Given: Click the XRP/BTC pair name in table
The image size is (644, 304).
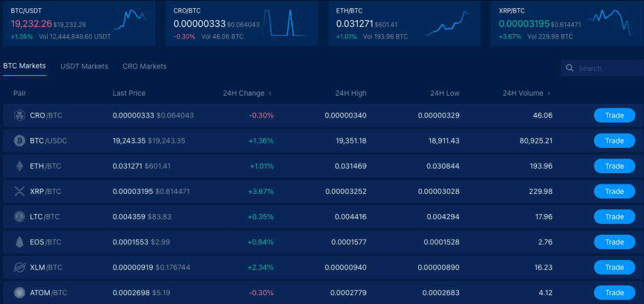Looking at the screenshot, I should point(45,191).
